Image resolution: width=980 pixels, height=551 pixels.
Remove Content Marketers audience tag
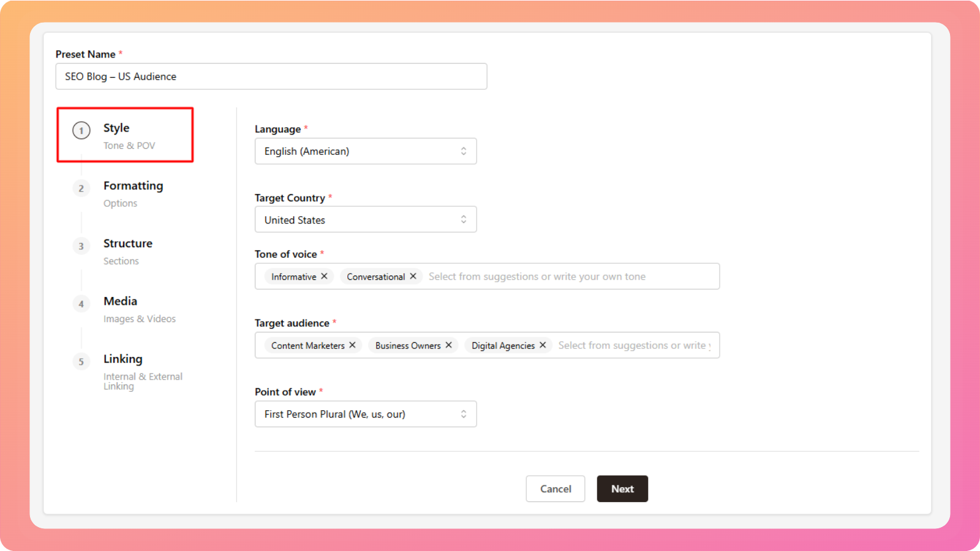click(x=352, y=345)
